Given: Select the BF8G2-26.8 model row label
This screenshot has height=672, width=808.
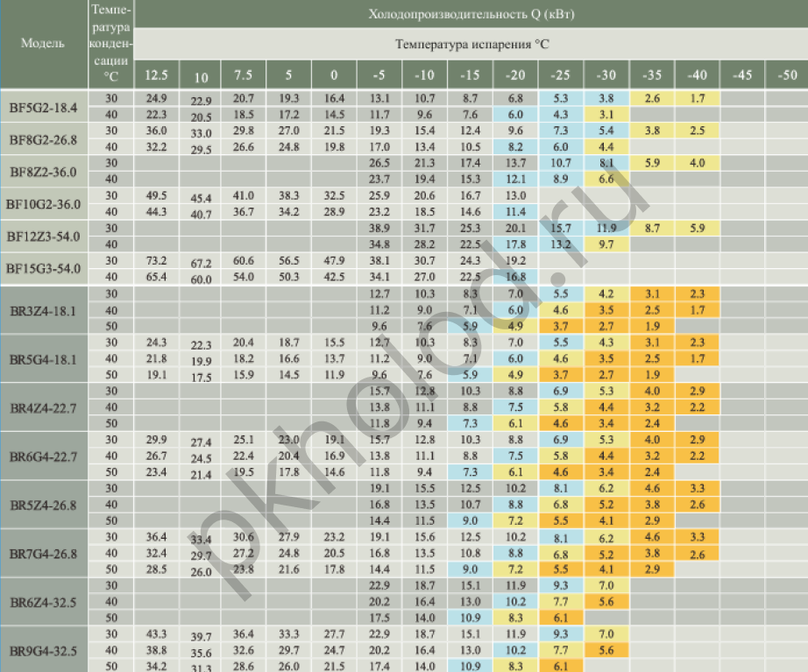Looking at the screenshot, I should (43, 139).
